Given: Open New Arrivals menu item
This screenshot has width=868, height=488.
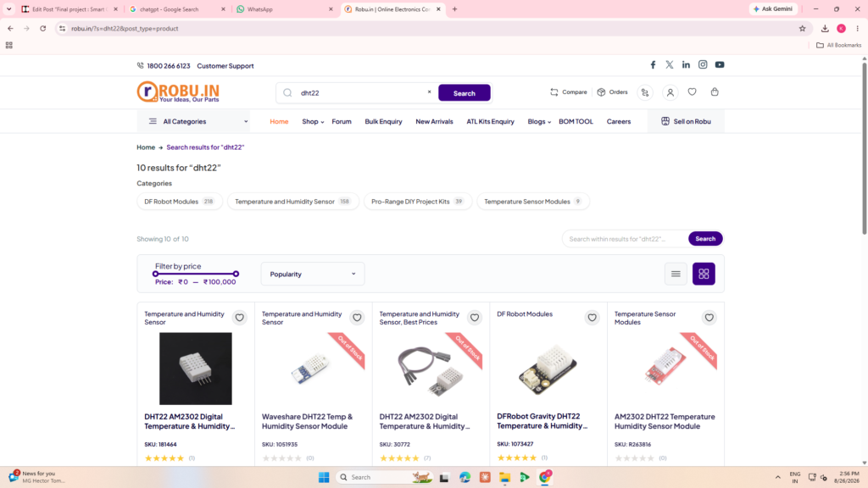Looking at the screenshot, I should tap(434, 121).
